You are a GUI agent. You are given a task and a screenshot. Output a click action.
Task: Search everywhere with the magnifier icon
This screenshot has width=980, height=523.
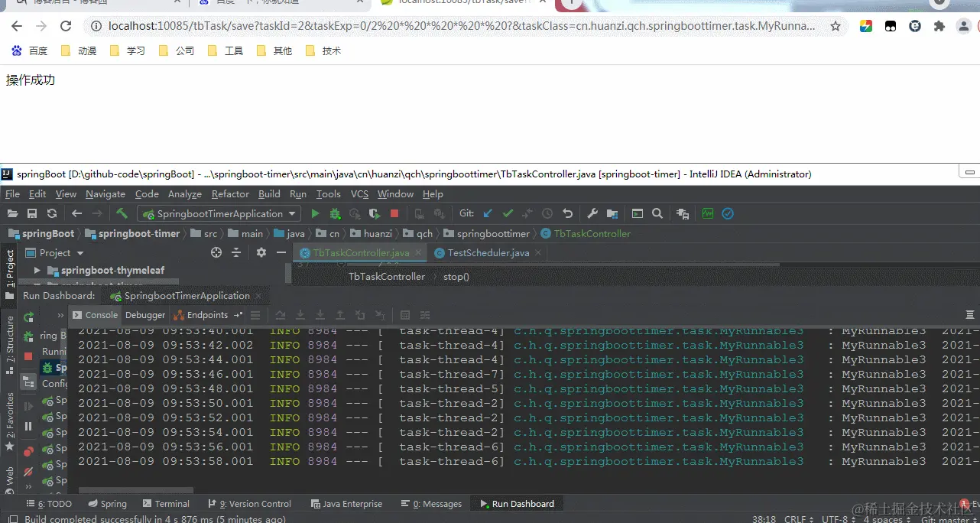[657, 214]
